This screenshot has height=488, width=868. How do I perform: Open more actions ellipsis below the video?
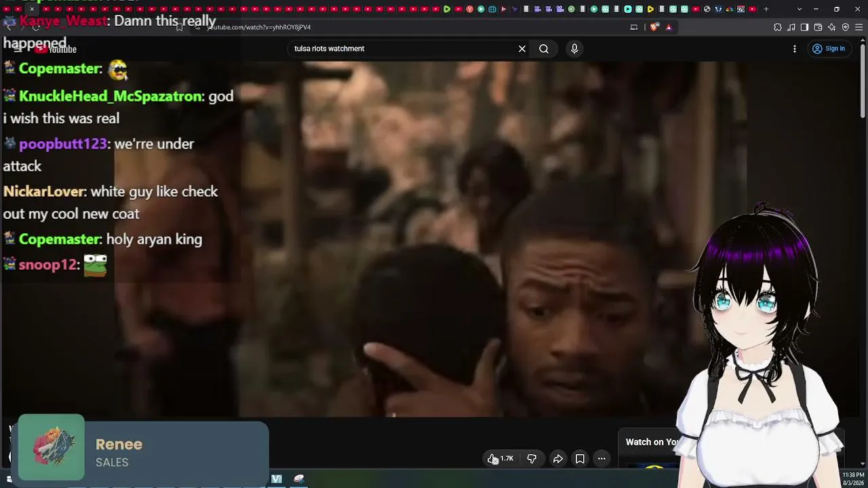[x=601, y=459]
